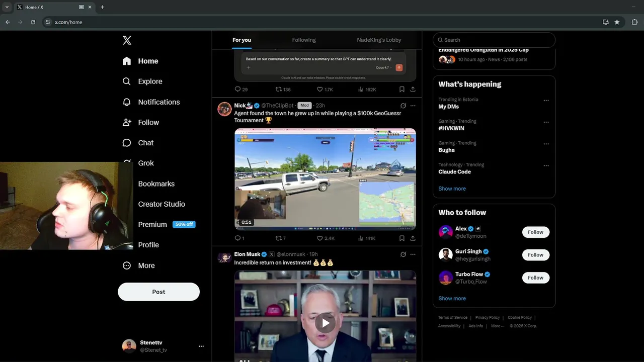View analytics icon showing 162K views

pyautogui.click(x=361, y=89)
